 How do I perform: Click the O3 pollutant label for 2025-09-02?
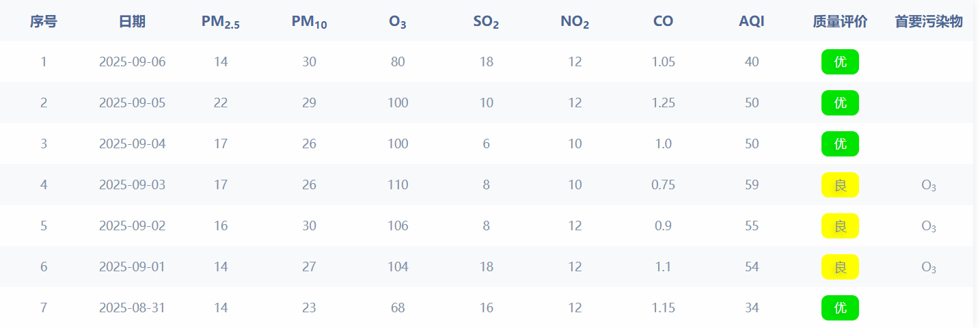point(929,226)
